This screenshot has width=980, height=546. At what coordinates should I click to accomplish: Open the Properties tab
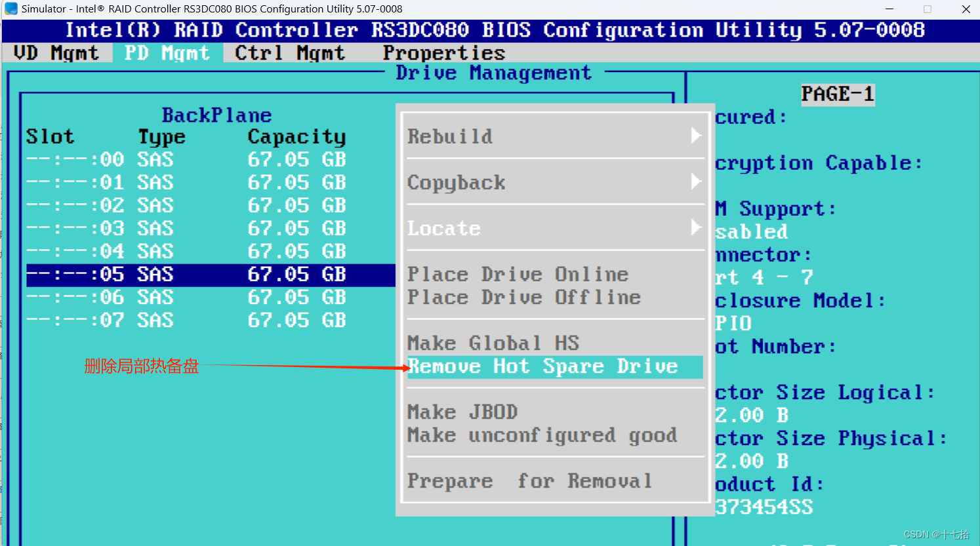coord(444,53)
